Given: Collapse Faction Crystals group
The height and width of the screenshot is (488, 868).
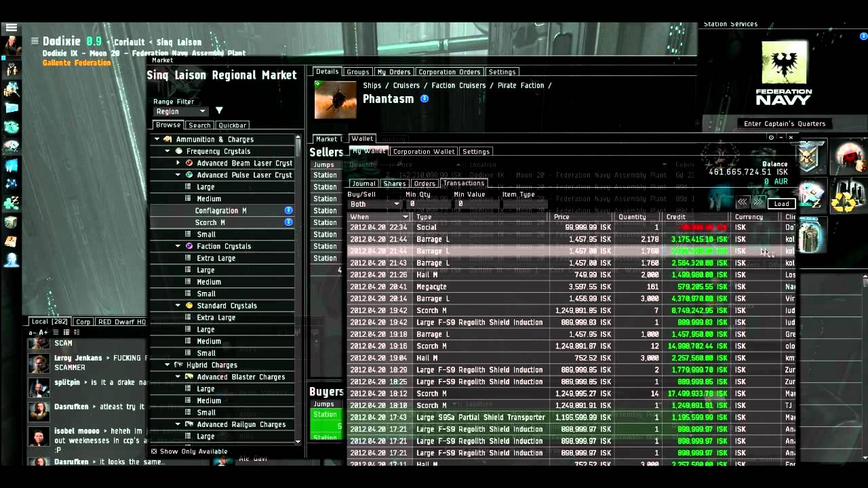Looking at the screenshot, I should (178, 247).
